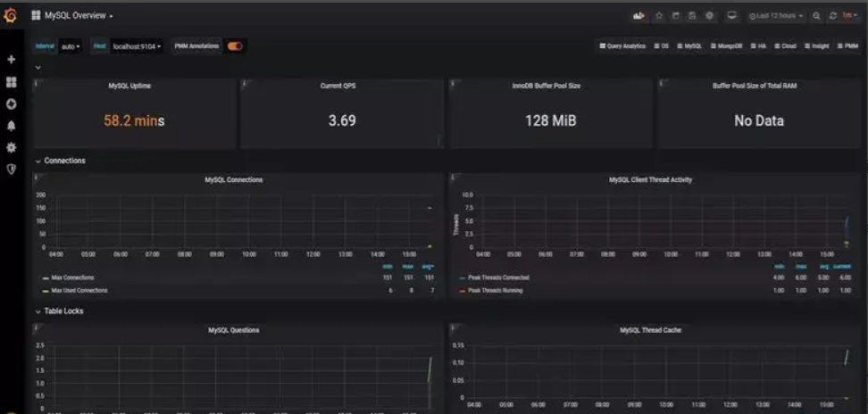The width and height of the screenshot is (868, 414).
Task: Open the Create plus menu in sidebar
Action: [x=11, y=59]
